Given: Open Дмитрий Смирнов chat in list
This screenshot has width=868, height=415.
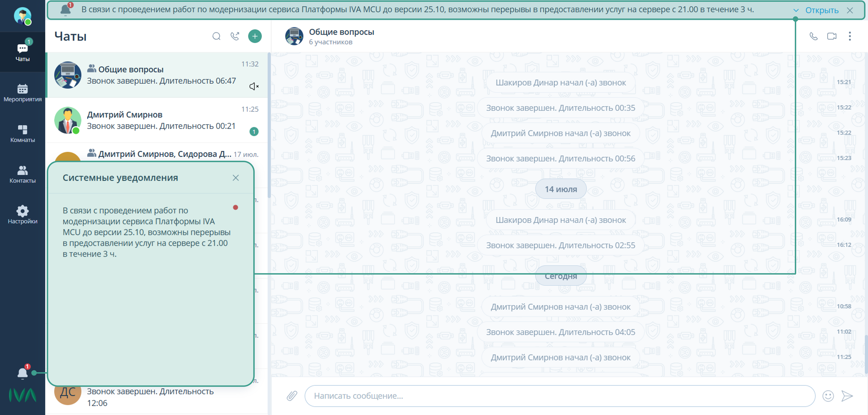Looking at the screenshot, I should [x=157, y=120].
